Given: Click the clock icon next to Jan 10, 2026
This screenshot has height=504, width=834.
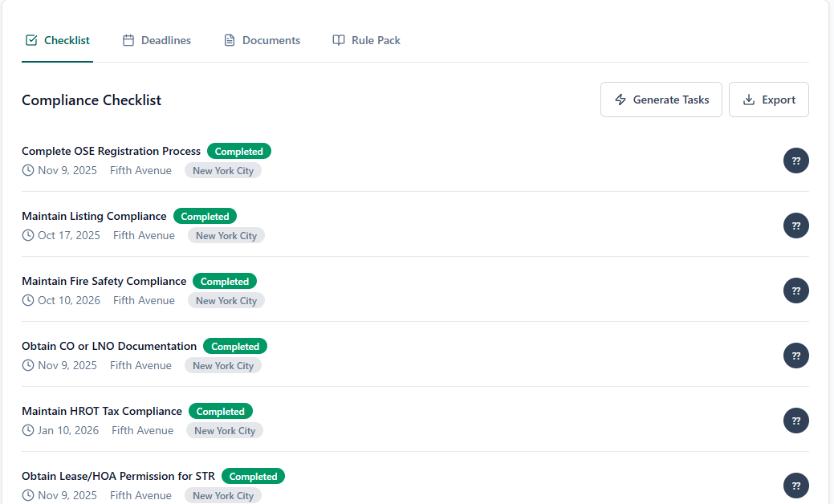Looking at the screenshot, I should [26, 430].
